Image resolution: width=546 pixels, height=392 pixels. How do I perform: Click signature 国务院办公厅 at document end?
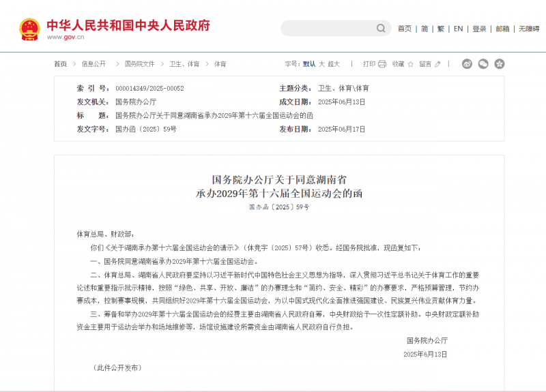(x=427, y=340)
